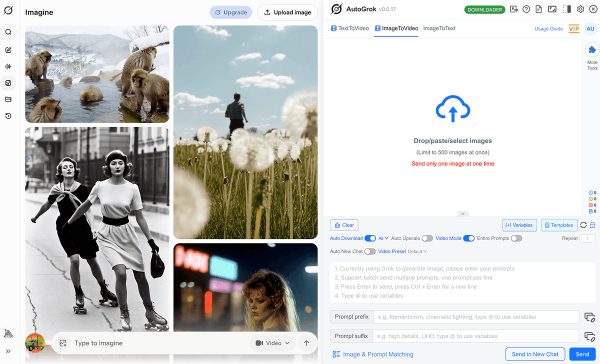Click the translate language icon in AutoGrok
The image size is (600, 364).
[514, 9]
